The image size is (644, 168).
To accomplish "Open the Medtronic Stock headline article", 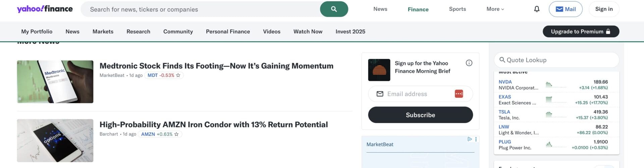I will tap(216, 66).
